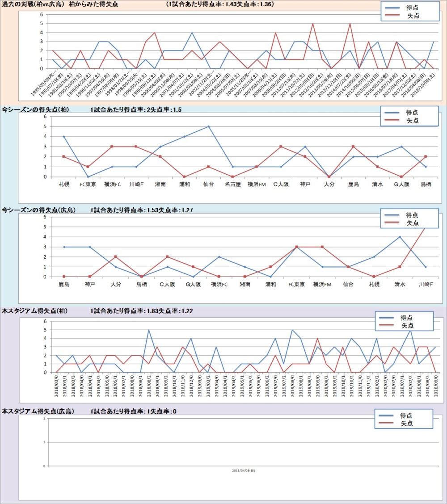The image size is (447, 504).
Task: Click the red 鳥栖 data point in the Kashiwa season chart
Action: coord(425,157)
